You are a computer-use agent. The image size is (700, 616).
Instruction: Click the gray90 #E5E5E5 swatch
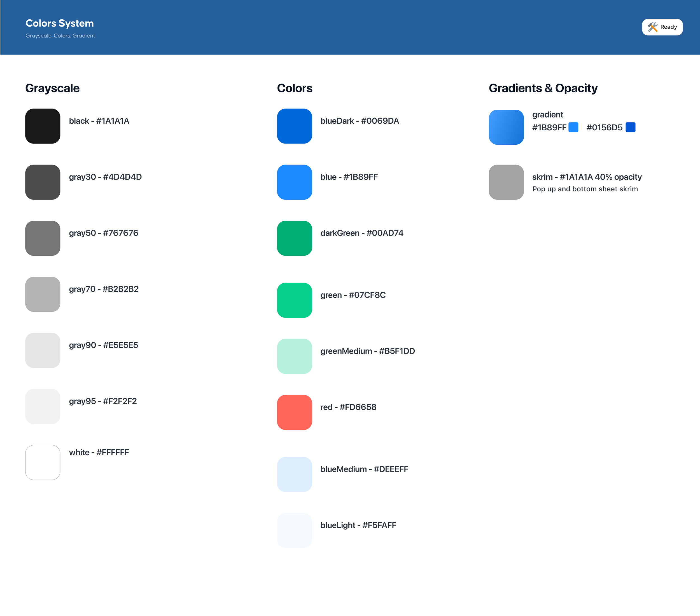point(43,351)
